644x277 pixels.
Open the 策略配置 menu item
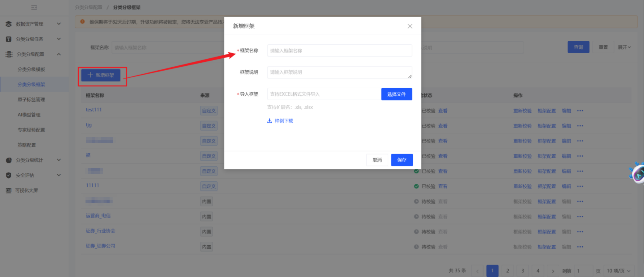click(27, 145)
